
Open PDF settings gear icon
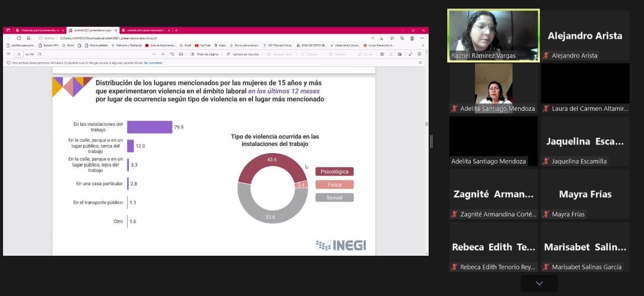[420, 54]
